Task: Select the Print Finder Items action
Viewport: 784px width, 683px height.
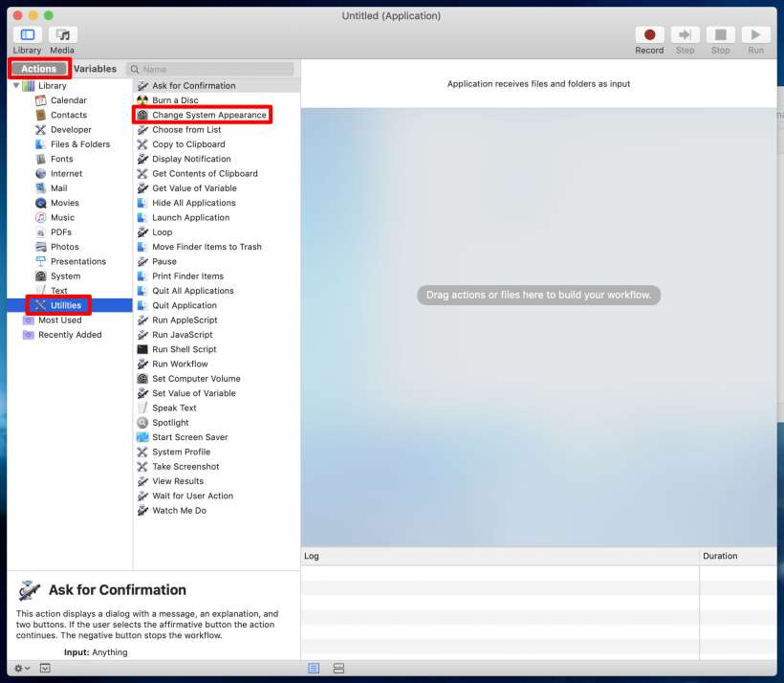Action: pos(187,276)
